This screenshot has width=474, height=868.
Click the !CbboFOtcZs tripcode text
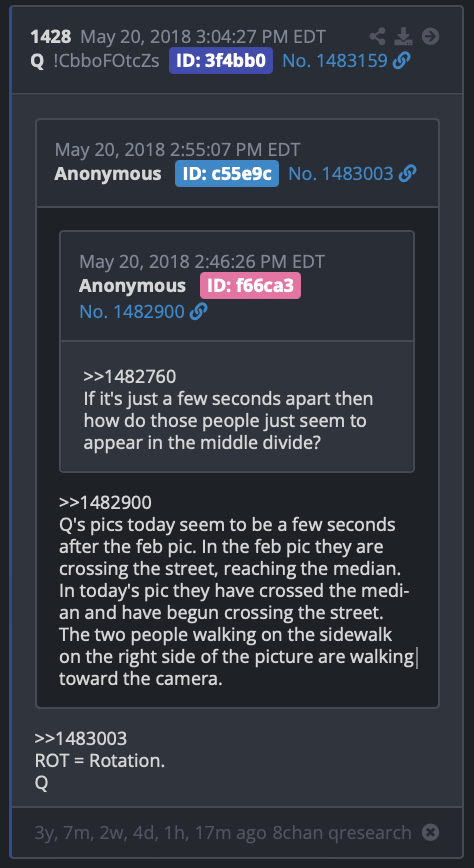(106, 61)
